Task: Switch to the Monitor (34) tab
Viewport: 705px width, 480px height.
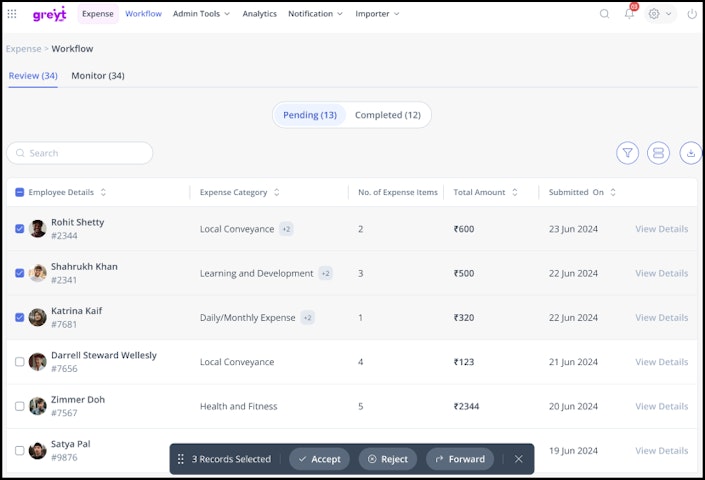Action: 98,76
